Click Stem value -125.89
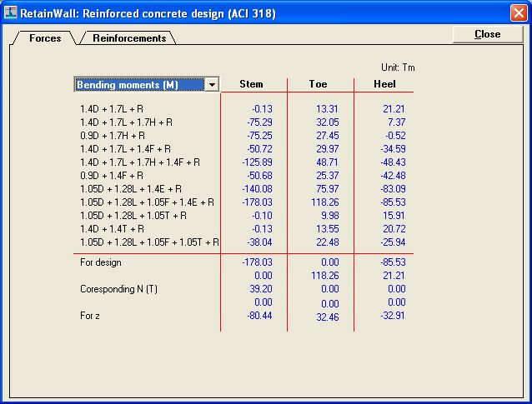The height and width of the screenshot is (404, 532). click(257, 162)
